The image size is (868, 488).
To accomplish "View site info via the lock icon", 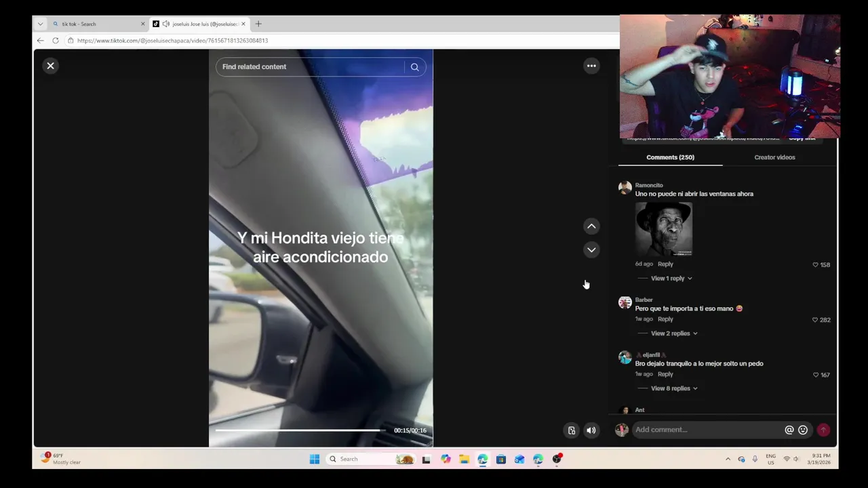I will 71,41.
